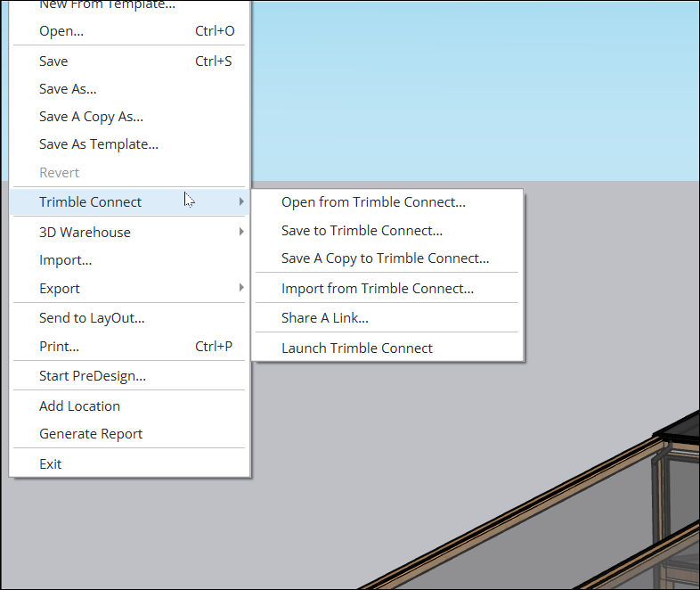700x590 pixels.
Task: Choose Open... from the File menu
Action: coord(61,31)
